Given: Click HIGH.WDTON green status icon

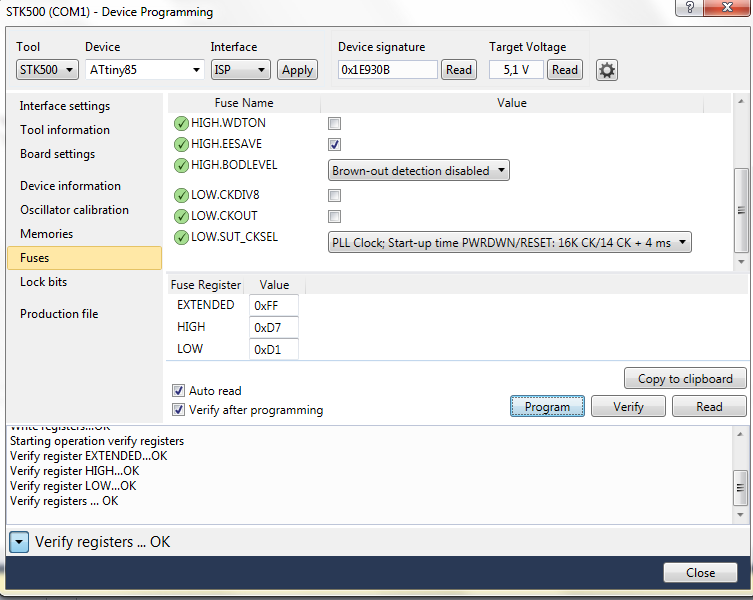Looking at the screenshot, I should pos(181,123).
